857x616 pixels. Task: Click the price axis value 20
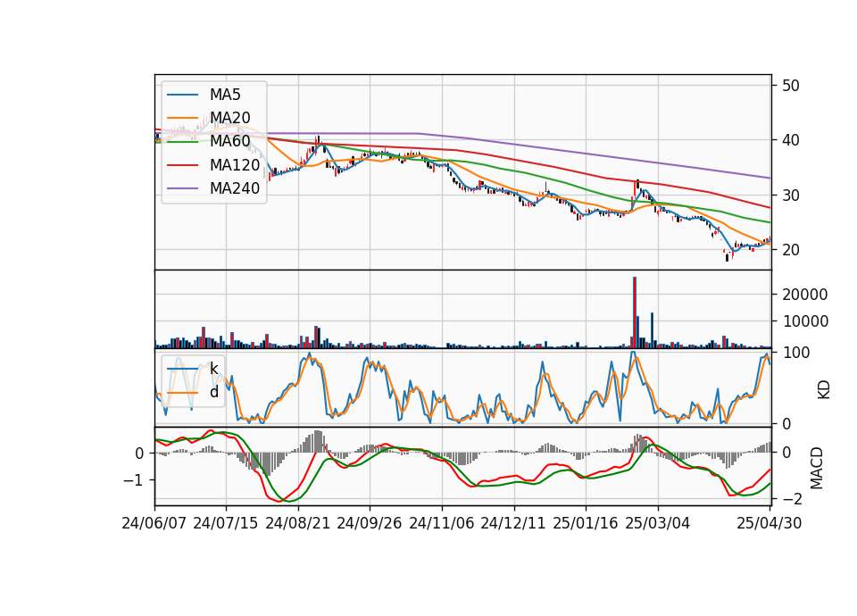point(791,250)
